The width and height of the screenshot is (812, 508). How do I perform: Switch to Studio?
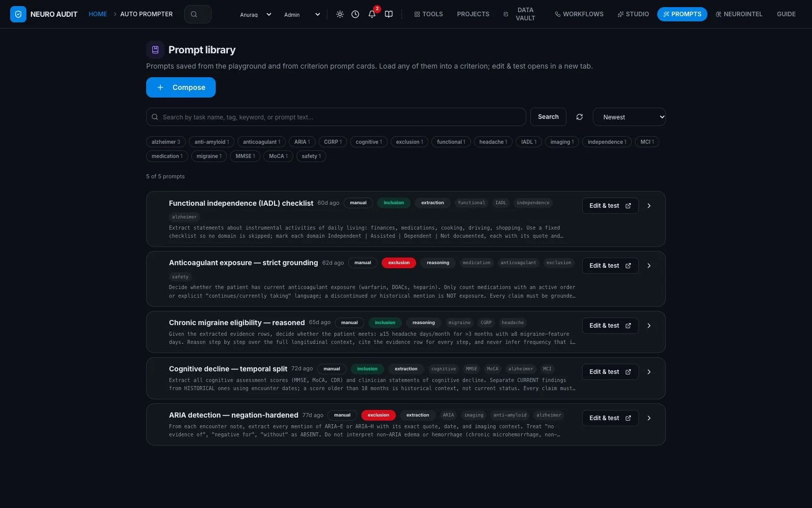(x=633, y=14)
